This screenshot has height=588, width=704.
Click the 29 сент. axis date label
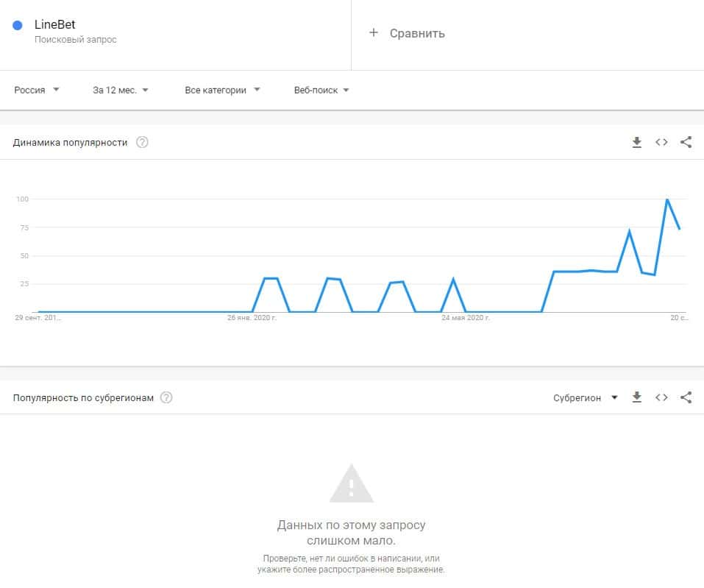pyautogui.click(x=38, y=318)
